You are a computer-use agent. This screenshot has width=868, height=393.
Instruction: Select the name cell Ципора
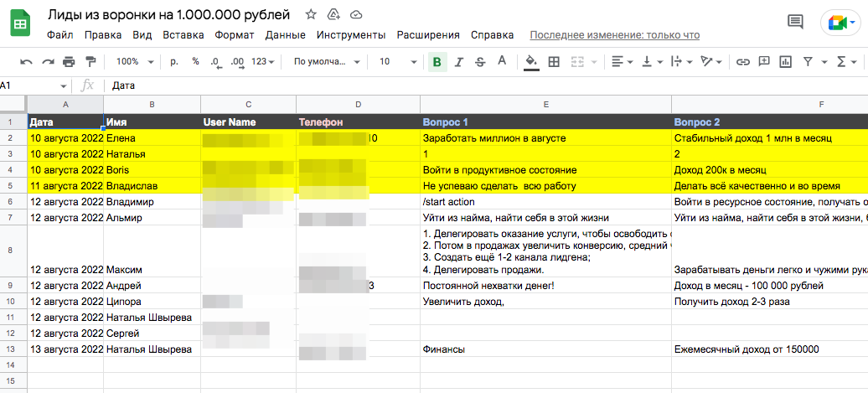coord(152,302)
